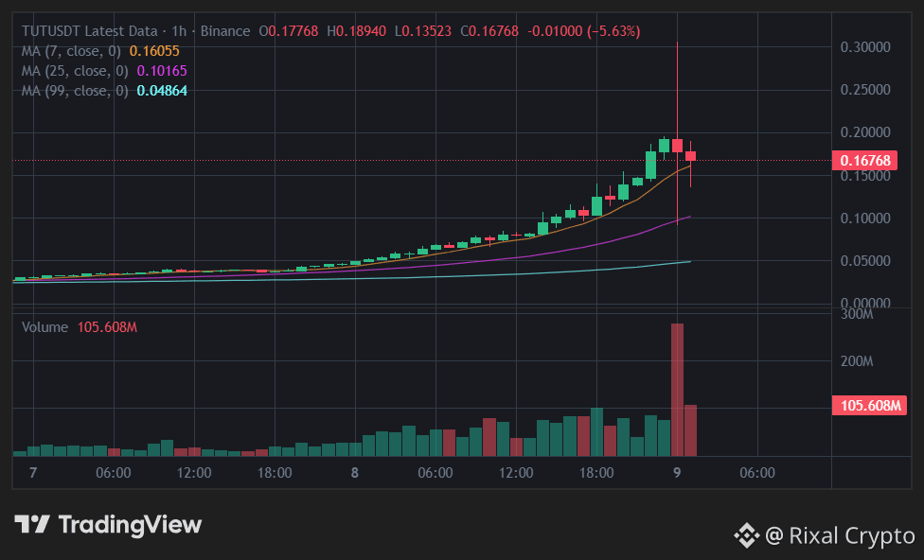Click the 12:00 label after date 8
The width and height of the screenshot is (924, 560).
tap(516, 473)
